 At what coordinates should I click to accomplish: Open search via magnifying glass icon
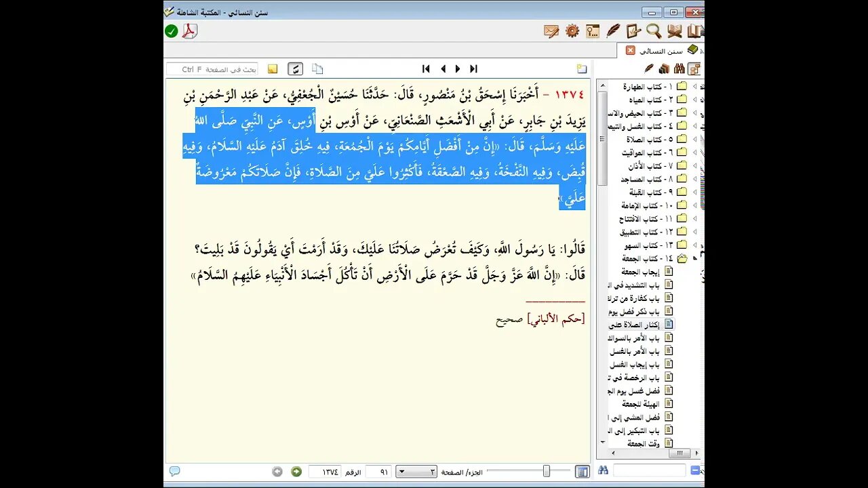pyautogui.click(x=654, y=31)
